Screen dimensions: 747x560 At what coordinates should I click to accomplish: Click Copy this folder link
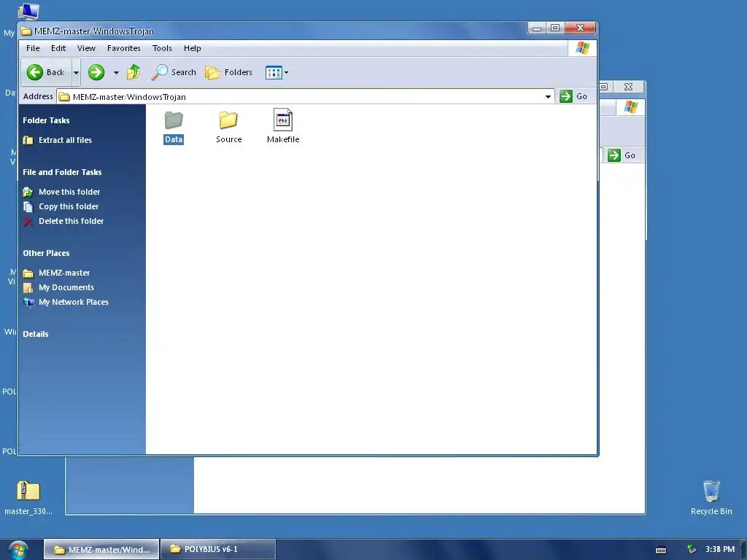pyautogui.click(x=69, y=206)
